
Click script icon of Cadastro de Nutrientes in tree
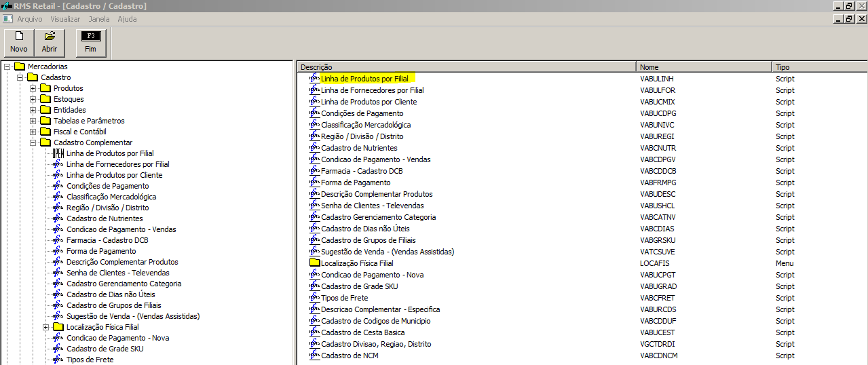(58, 218)
